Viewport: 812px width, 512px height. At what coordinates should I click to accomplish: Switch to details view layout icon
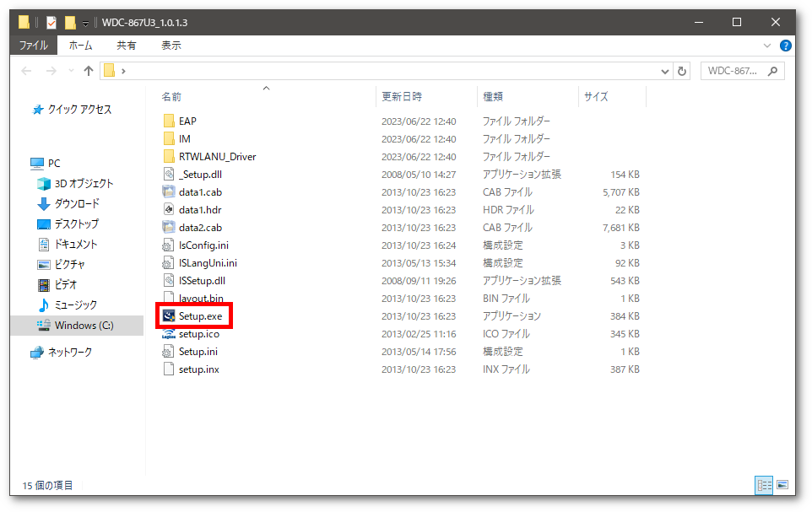click(765, 485)
